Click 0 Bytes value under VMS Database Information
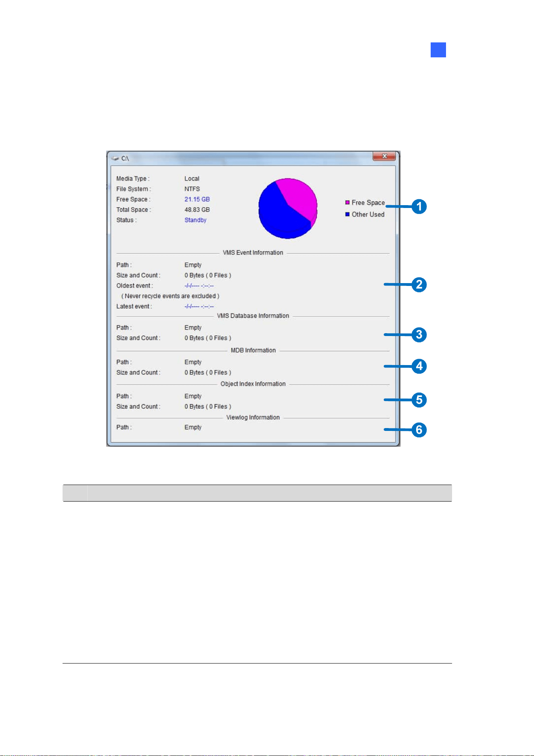The height and width of the screenshot is (756, 534). click(208, 338)
